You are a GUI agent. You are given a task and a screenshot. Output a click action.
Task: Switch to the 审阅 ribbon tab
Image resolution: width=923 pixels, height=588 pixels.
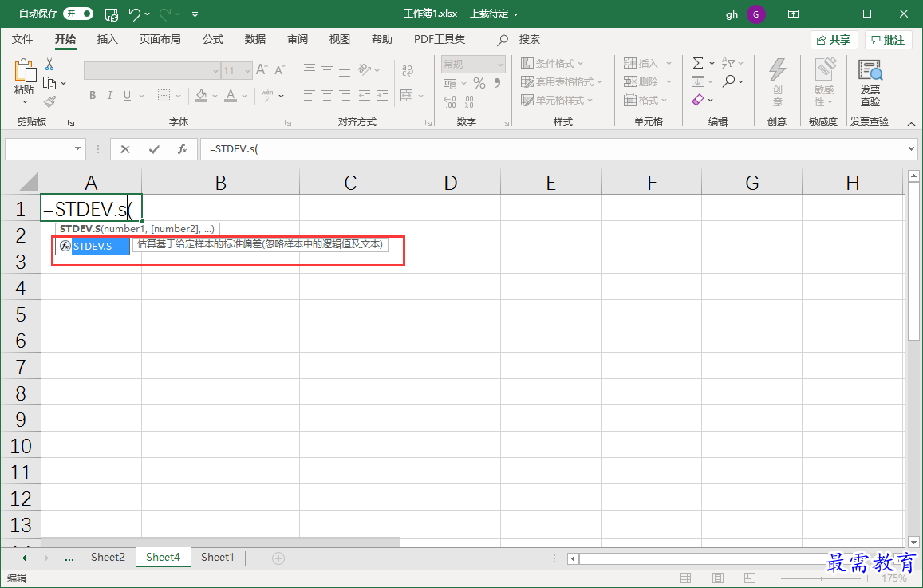coord(298,39)
